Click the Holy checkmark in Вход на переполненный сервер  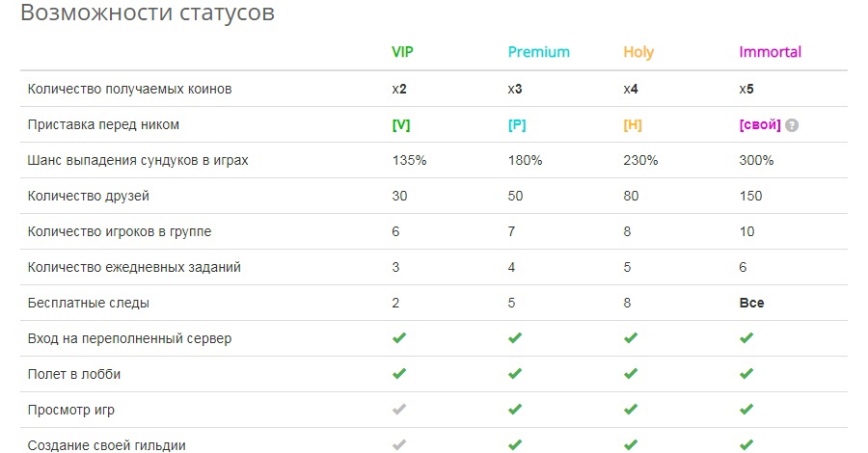pyautogui.click(x=631, y=337)
